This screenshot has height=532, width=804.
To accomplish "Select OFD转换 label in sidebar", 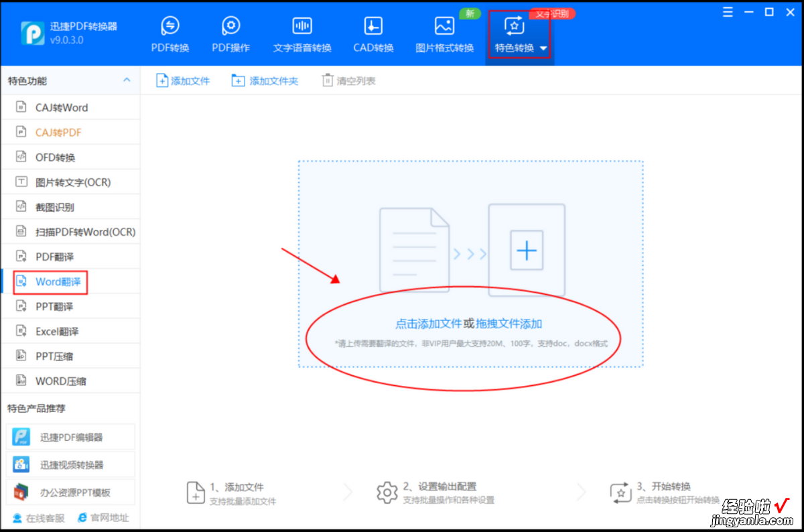I will 55,157.
